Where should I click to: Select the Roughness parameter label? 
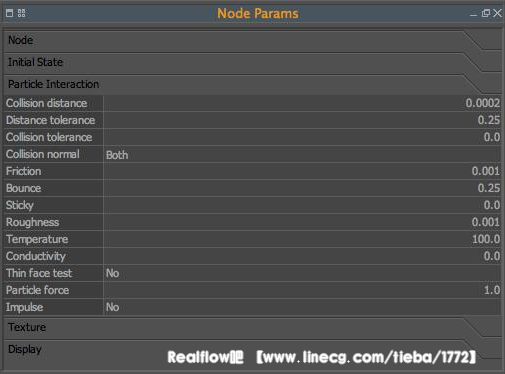[33, 222]
